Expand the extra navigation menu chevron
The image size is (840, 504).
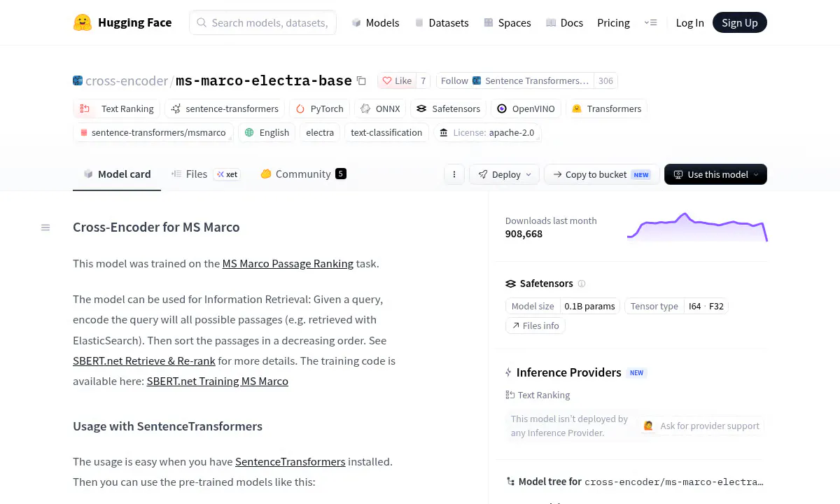tap(650, 22)
